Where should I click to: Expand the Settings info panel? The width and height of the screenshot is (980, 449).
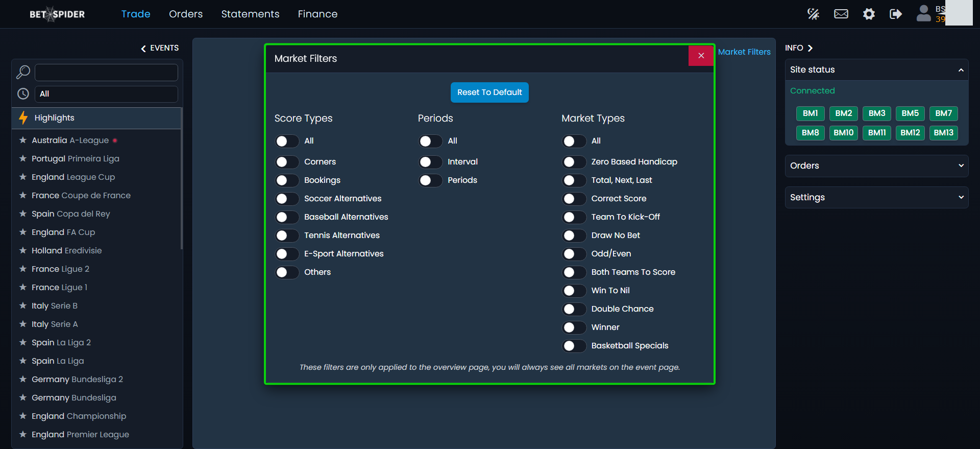876,197
